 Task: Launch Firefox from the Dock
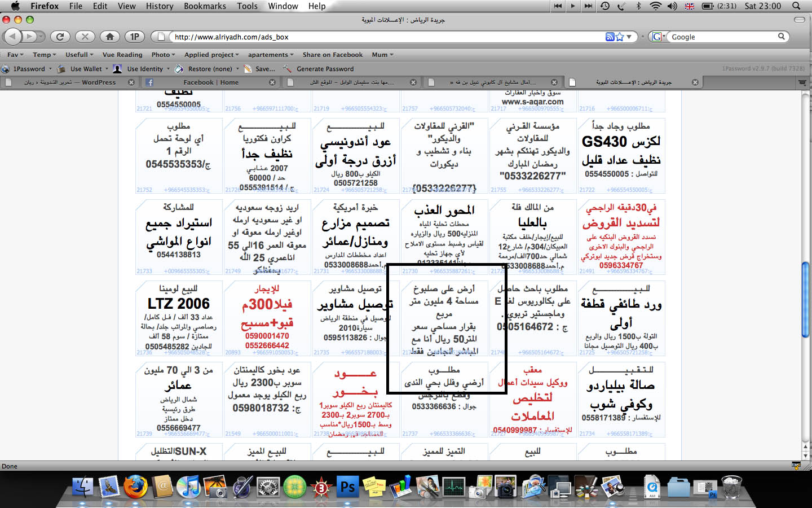(135, 487)
